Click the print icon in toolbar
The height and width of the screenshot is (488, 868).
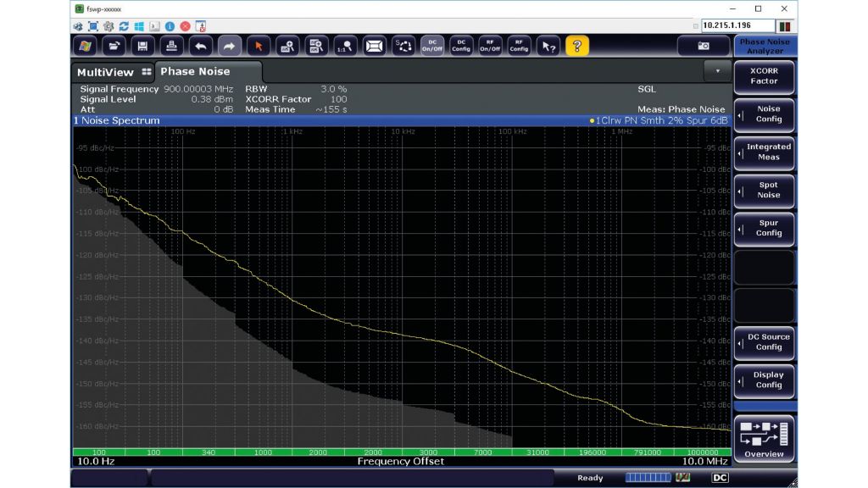pos(172,46)
